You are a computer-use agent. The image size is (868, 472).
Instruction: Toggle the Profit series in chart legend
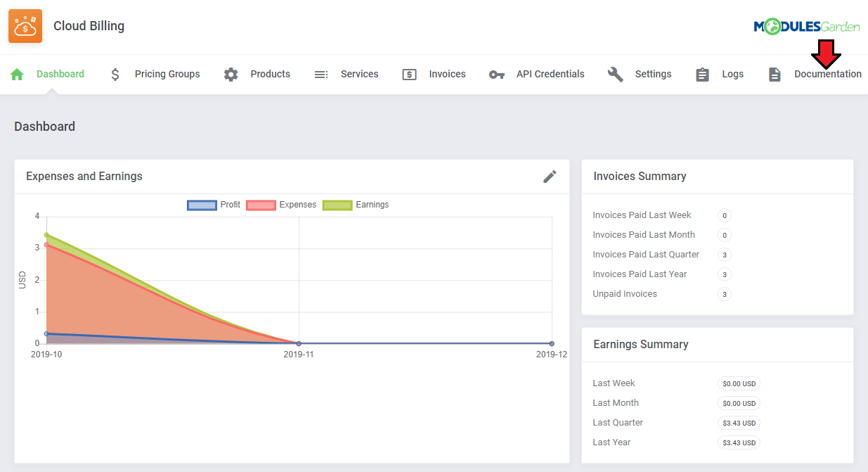coord(230,205)
